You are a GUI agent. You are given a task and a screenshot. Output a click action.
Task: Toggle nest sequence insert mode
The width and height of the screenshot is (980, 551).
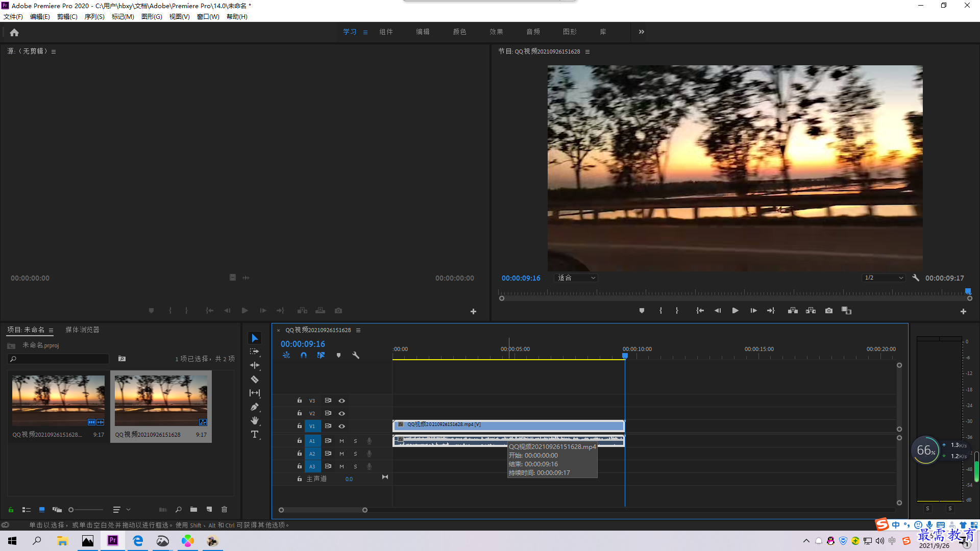pyautogui.click(x=286, y=355)
